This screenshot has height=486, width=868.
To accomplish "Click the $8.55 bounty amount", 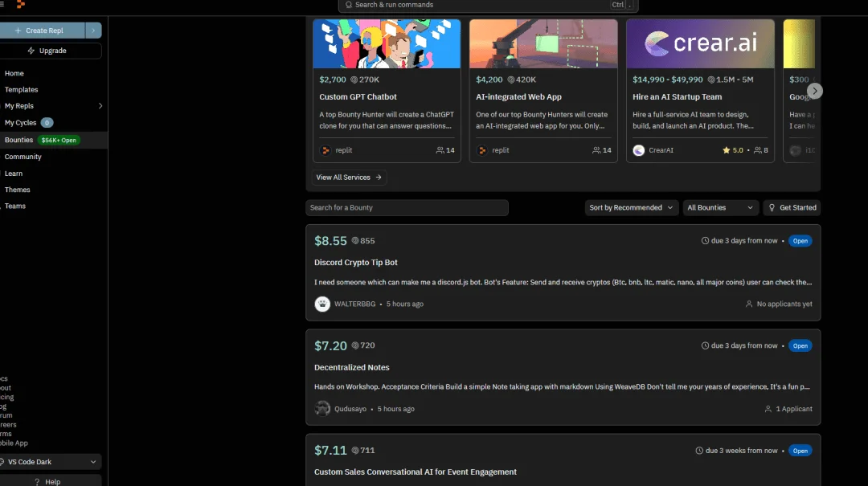I will [330, 241].
